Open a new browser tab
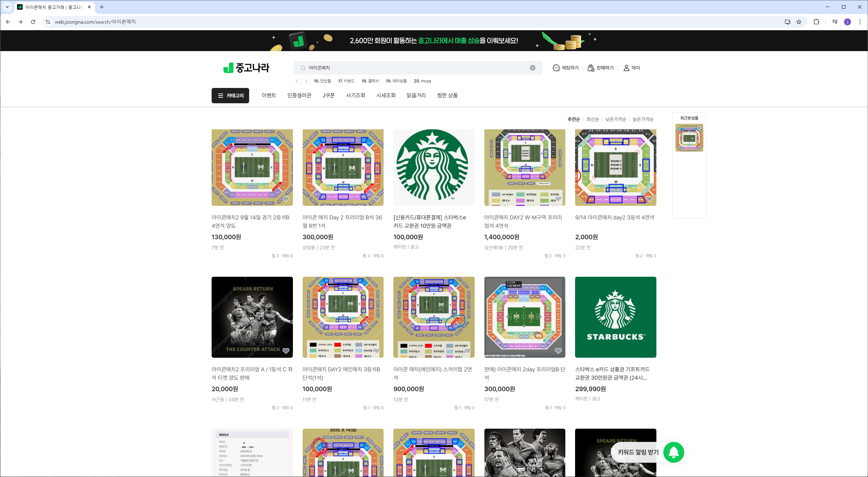This screenshot has height=477, width=868. click(x=102, y=7)
